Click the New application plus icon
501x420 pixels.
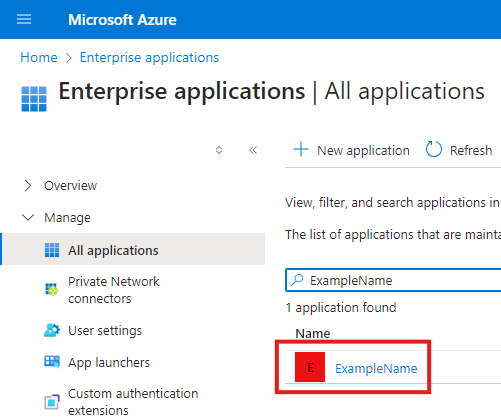(301, 149)
